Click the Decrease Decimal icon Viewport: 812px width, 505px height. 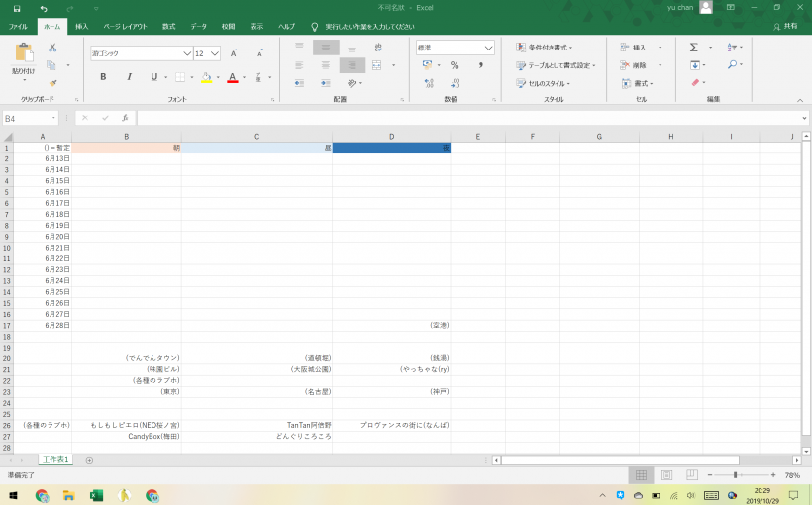[455, 83]
